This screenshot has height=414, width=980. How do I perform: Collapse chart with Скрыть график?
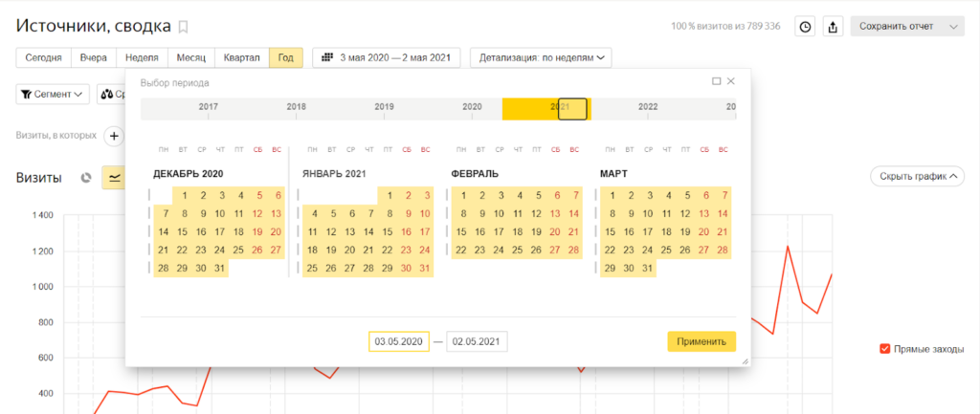pyautogui.click(x=916, y=177)
